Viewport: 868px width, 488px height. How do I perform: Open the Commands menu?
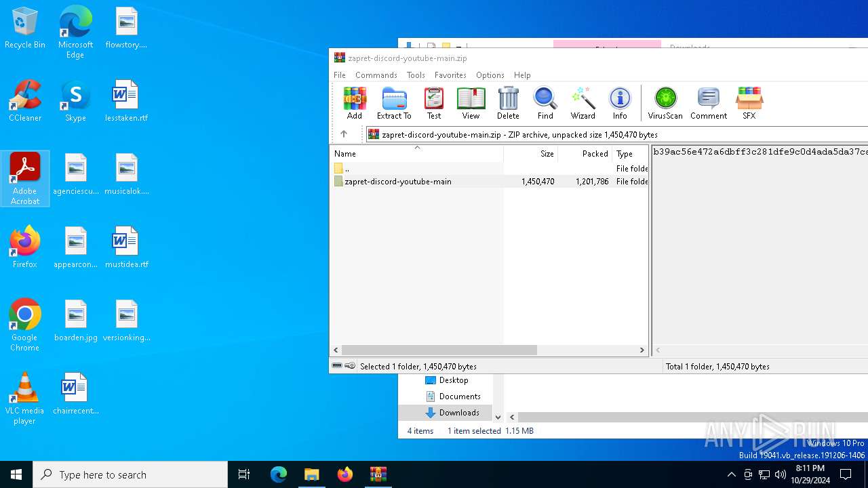tap(376, 75)
